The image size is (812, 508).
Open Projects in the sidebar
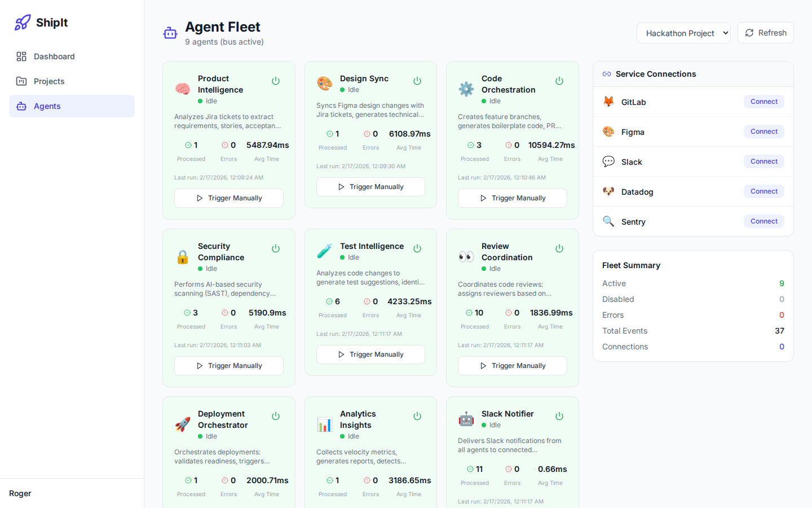pyautogui.click(x=72, y=81)
